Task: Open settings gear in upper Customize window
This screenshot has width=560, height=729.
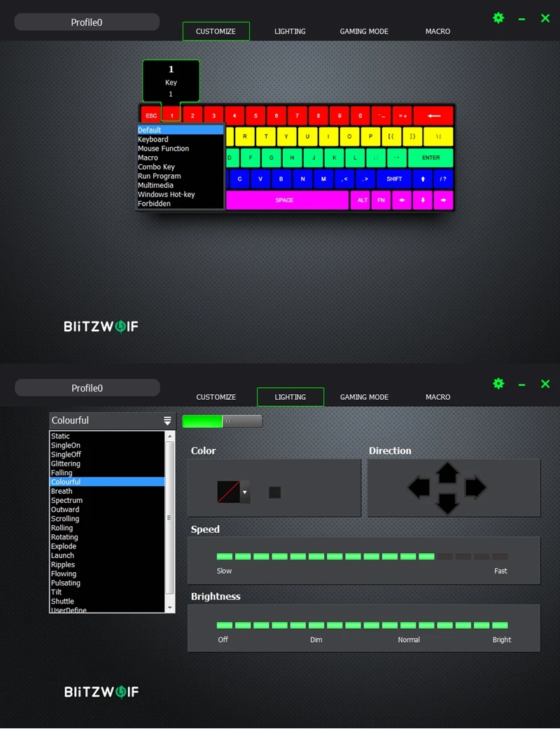Action: click(x=498, y=18)
